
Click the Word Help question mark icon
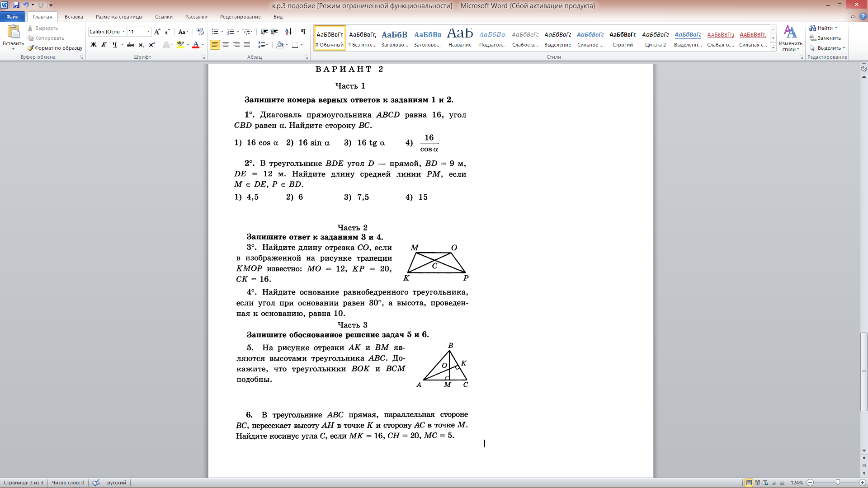point(863,17)
